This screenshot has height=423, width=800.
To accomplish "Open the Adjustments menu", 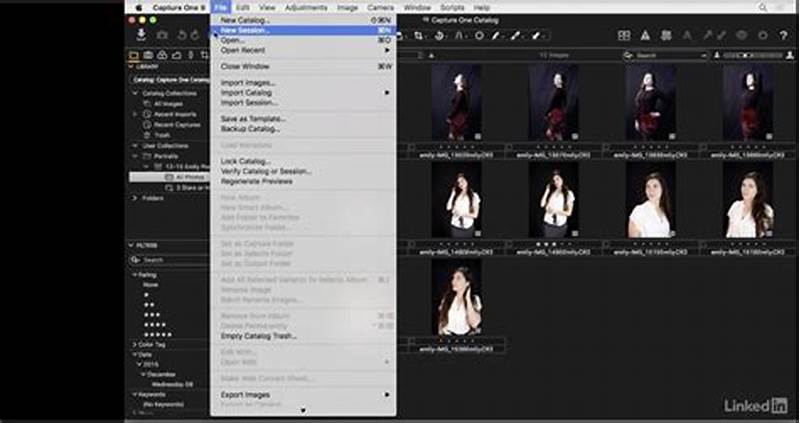I will point(306,8).
